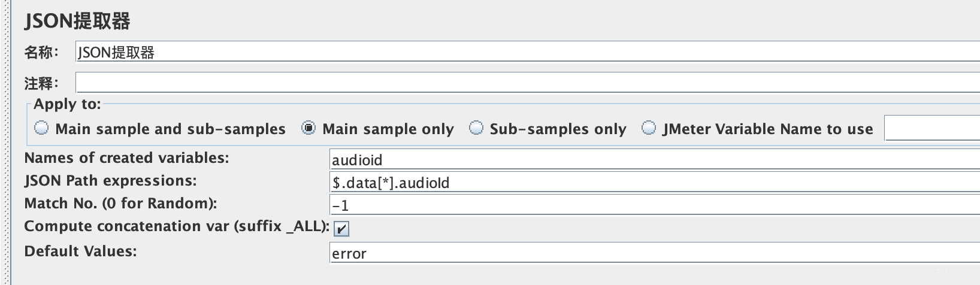Focus the empty 注释 comment field
The width and height of the screenshot is (980, 285).
pos(527,82)
